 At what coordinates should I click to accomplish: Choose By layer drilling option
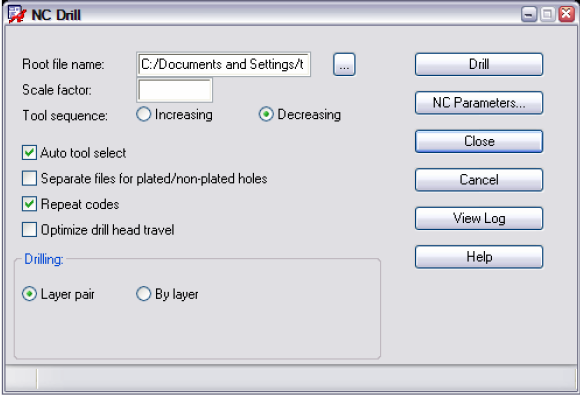click(144, 294)
